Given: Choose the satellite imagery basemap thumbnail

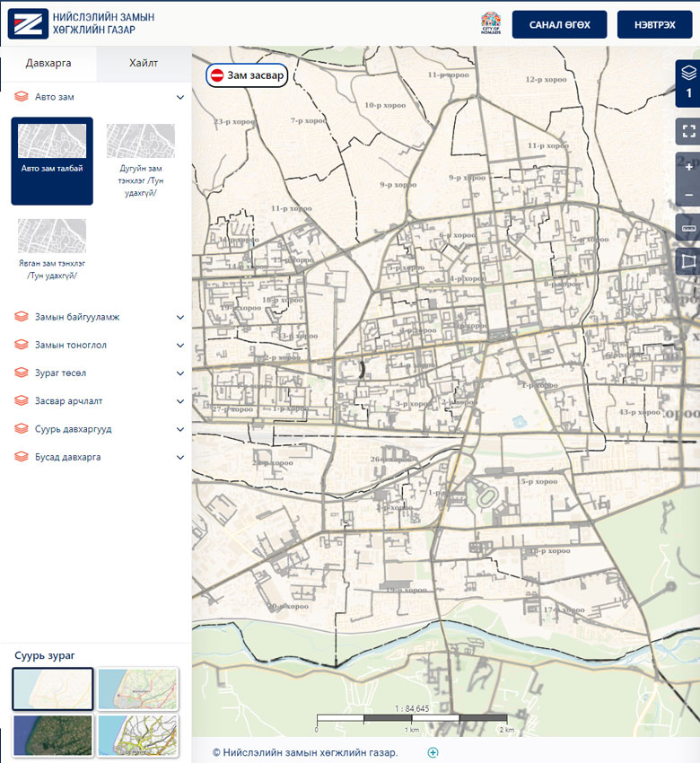Looking at the screenshot, I should (53, 733).
